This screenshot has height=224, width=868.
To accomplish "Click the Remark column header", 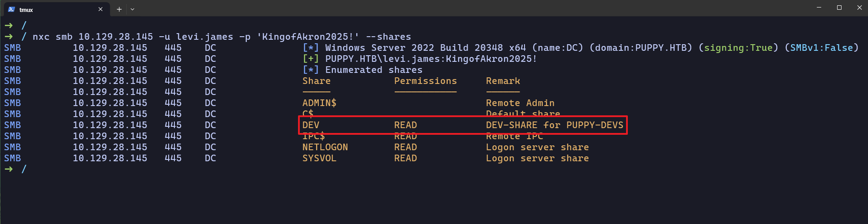I will click(503, 81).
